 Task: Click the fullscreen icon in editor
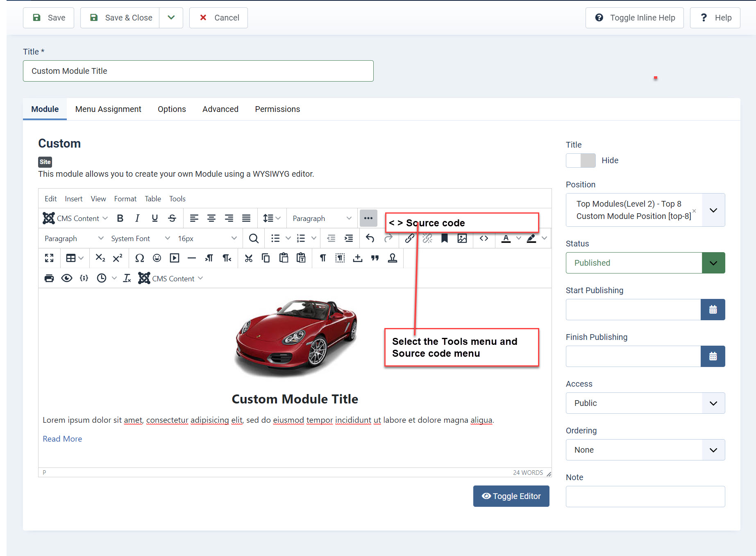[49, 258]
